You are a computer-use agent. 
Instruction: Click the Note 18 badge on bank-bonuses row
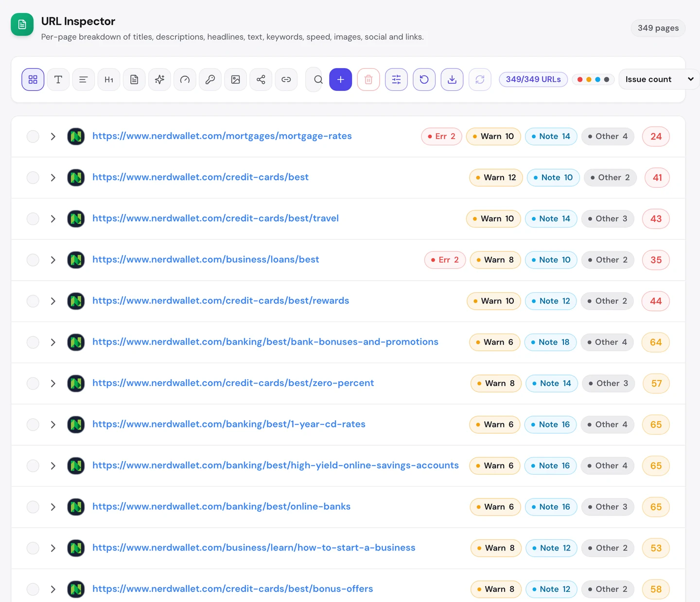tap(550, 342)
